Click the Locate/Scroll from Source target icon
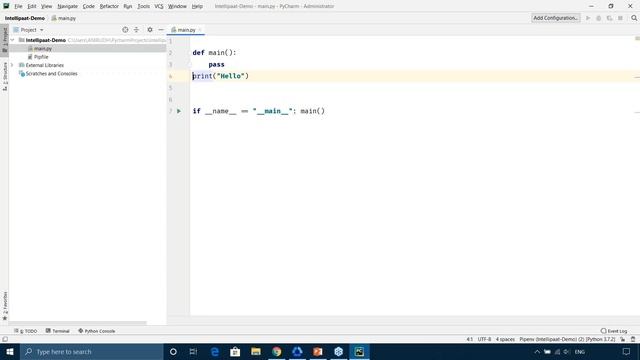The width and height of the screenshot is (640, 360). 125,30
